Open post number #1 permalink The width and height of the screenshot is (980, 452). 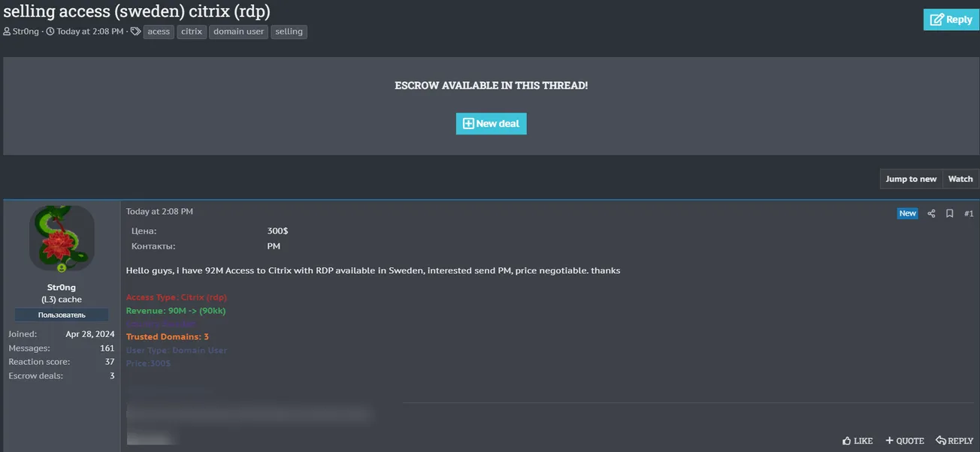[969, 213]
